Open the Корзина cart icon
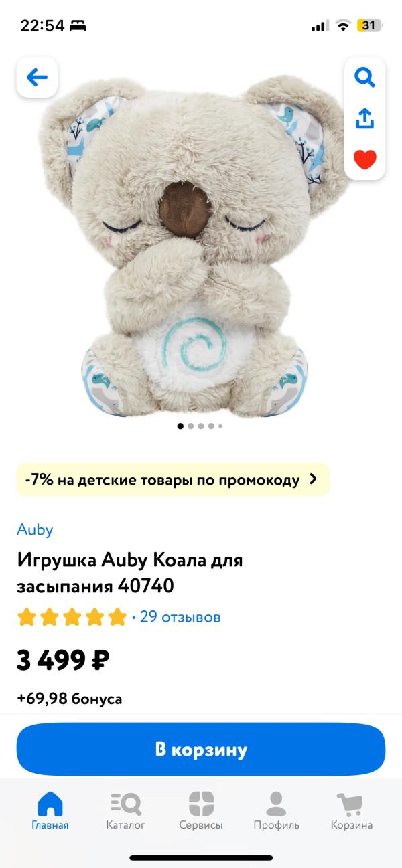The width and height of the screenshot is (402, 868). coord(350,803)
